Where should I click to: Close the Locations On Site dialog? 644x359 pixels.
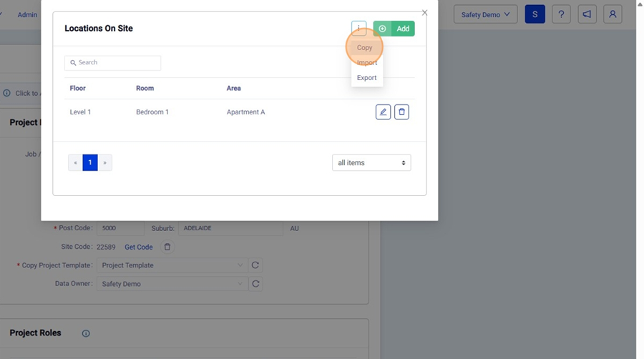click(x=424, y=13)
